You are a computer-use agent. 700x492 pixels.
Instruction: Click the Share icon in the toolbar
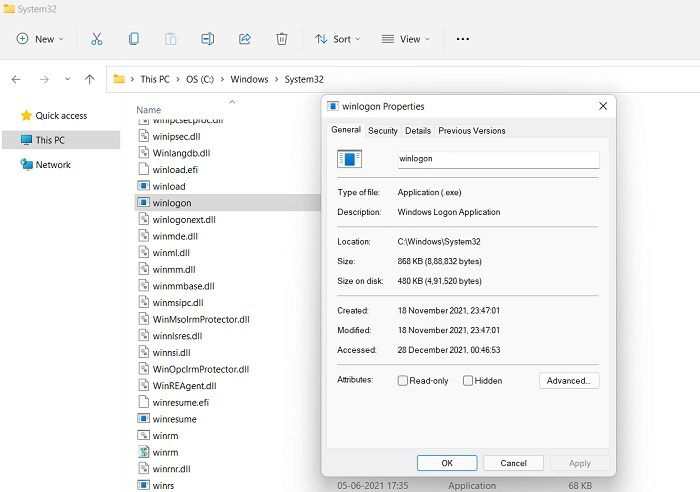point(245,39)
